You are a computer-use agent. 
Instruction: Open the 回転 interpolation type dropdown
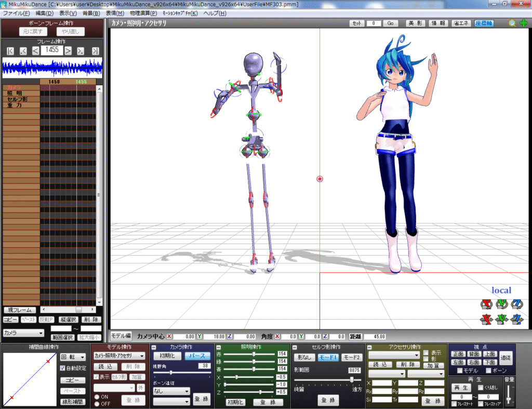pos(73,357)
